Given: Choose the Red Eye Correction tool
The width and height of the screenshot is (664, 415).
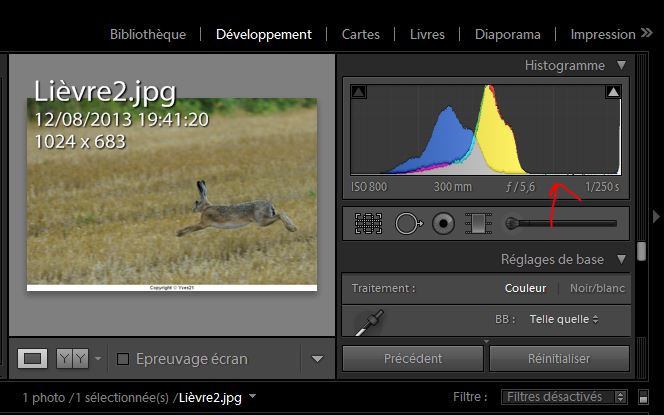Looking at the screenshot, I should point(443,224).
